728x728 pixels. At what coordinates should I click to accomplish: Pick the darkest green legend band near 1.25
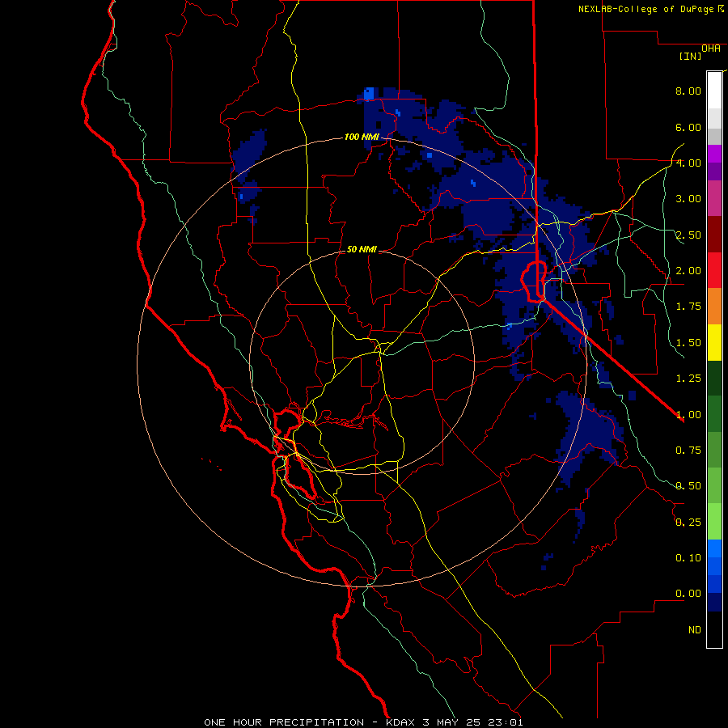[x=714, y=378]
